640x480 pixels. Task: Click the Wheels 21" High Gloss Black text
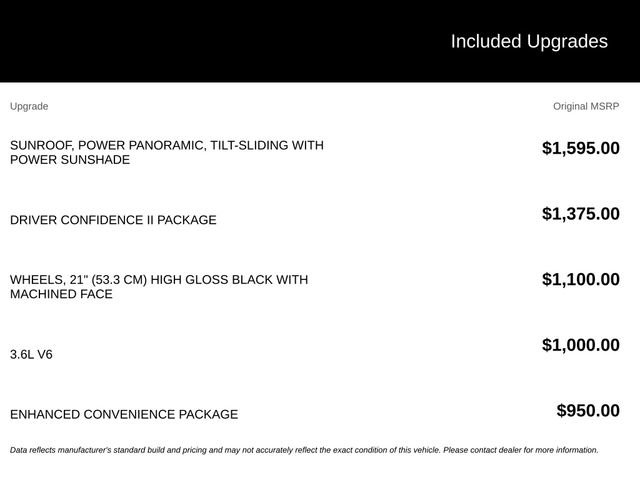159,280
